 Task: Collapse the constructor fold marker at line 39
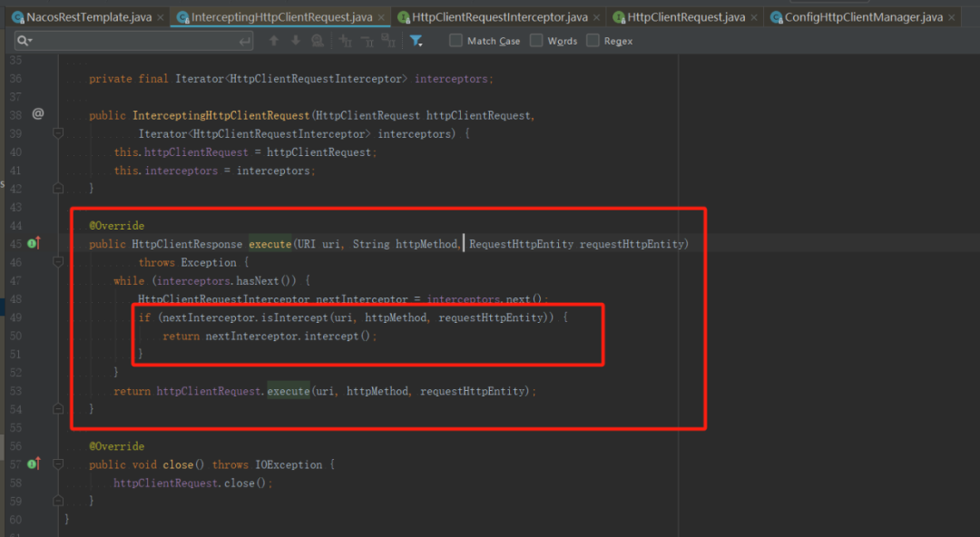58,133
